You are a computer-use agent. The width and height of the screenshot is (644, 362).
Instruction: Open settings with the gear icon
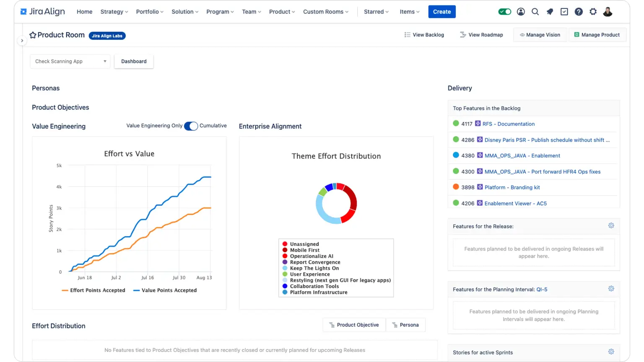593,12
